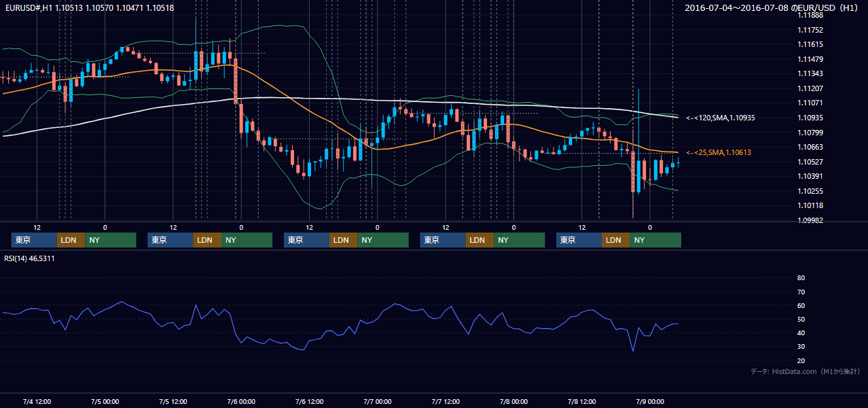Click the last NY session block

pos(655,240)
